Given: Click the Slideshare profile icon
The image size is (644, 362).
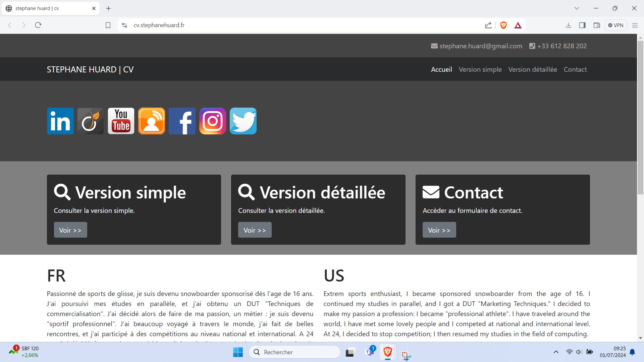Looking at the screenshot, I should 151,121.
